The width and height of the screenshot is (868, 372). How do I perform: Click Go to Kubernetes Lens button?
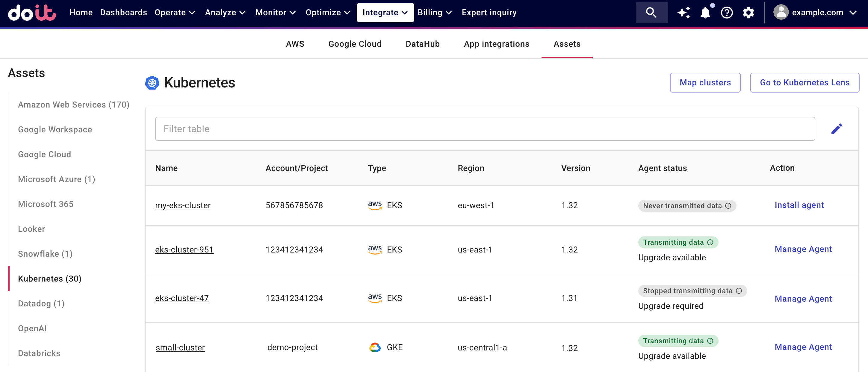(804, 83)
